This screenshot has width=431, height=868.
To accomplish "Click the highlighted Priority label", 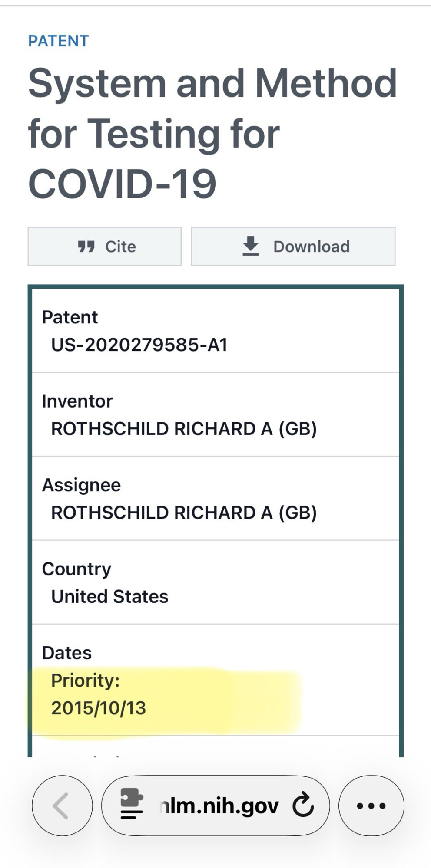I will click(85, 681).
